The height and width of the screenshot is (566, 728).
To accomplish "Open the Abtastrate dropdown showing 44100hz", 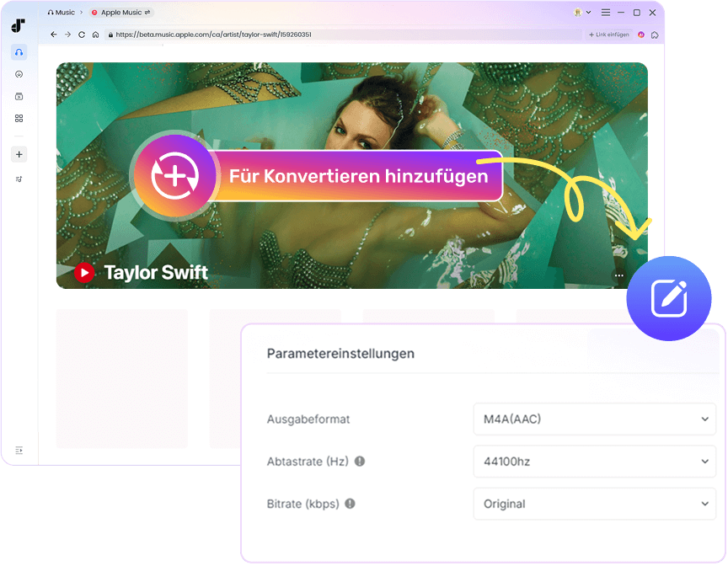I will pyautogui.click(x=594, y=462).
